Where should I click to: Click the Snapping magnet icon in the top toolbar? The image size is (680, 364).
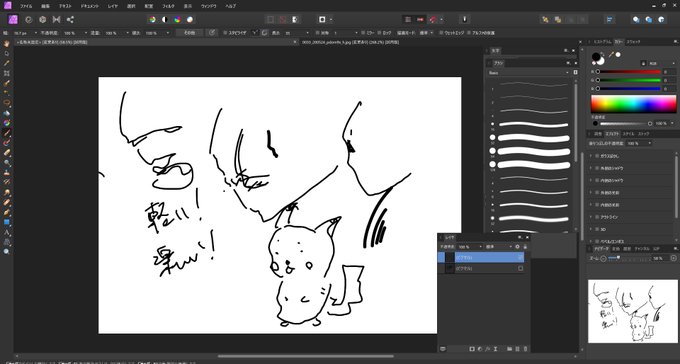point(433,20)
